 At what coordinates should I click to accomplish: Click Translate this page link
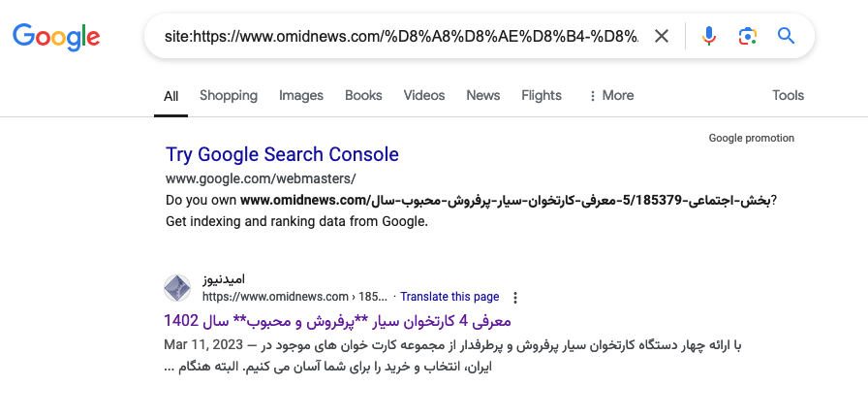(x=449, y=297)
